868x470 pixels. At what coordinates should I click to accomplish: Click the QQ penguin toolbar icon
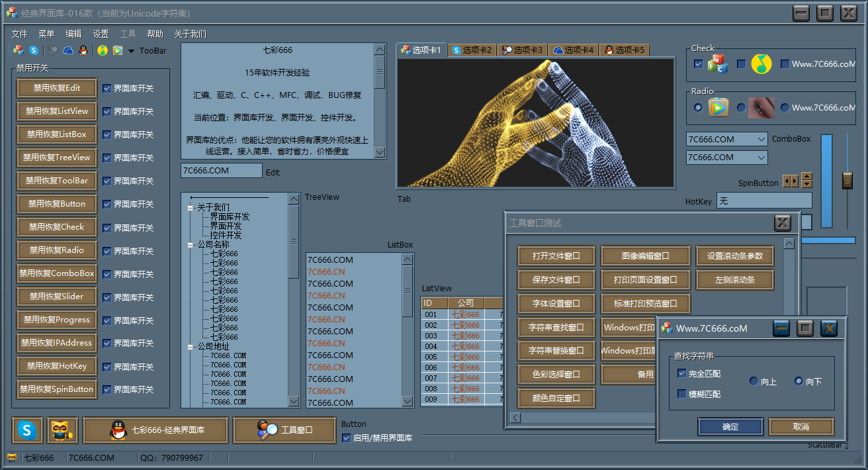[83, 50]
